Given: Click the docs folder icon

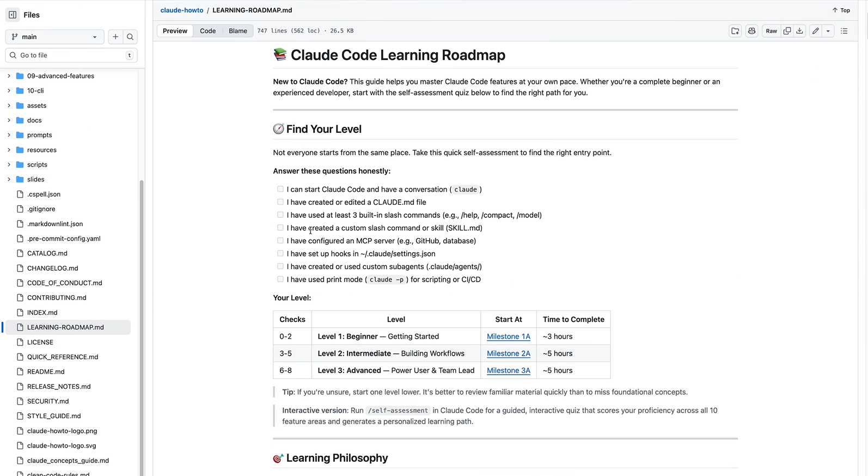Looking at the screenshot, I should (x=20, y=120).
